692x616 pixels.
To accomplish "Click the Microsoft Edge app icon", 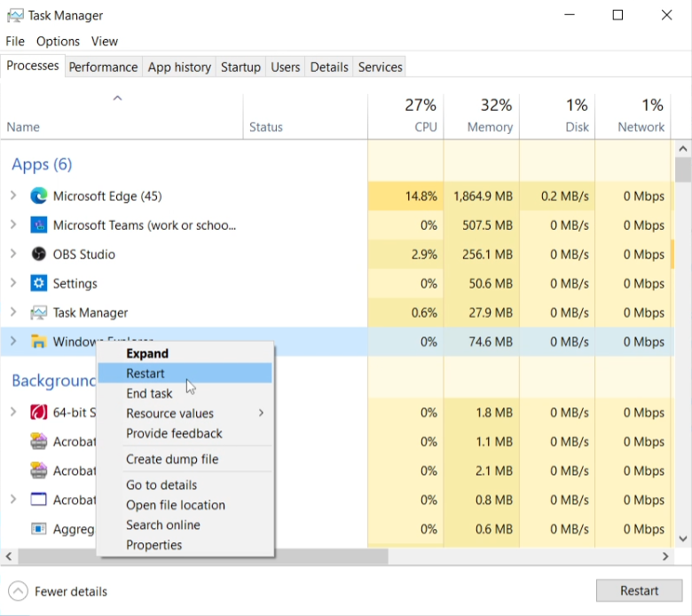I will tap(38, 195).
